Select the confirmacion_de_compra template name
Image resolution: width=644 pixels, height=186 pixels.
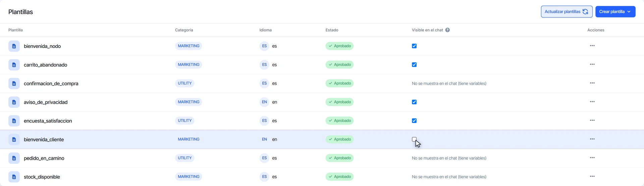51,83
